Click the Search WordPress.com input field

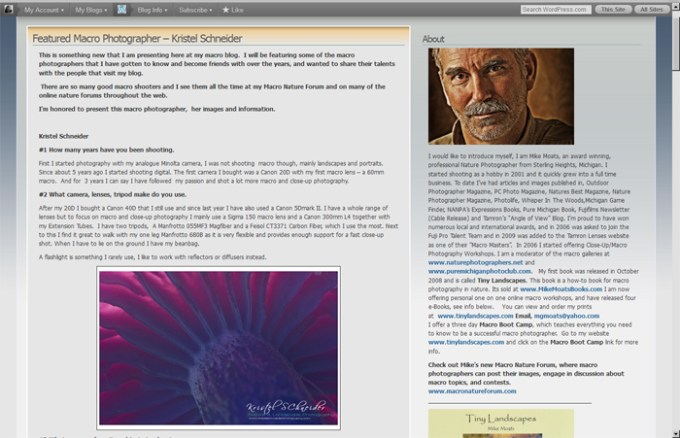pos(554,9)
